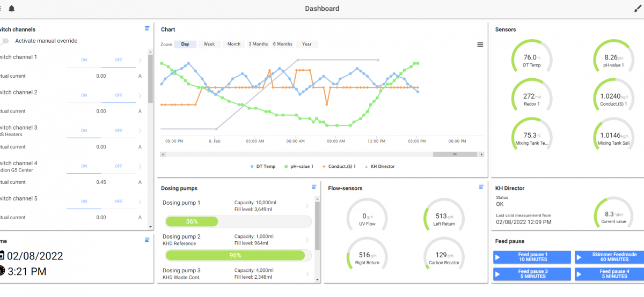Select the Month zoom range
This screenshot has height=297, width=644.
click(x=234, y=44)
